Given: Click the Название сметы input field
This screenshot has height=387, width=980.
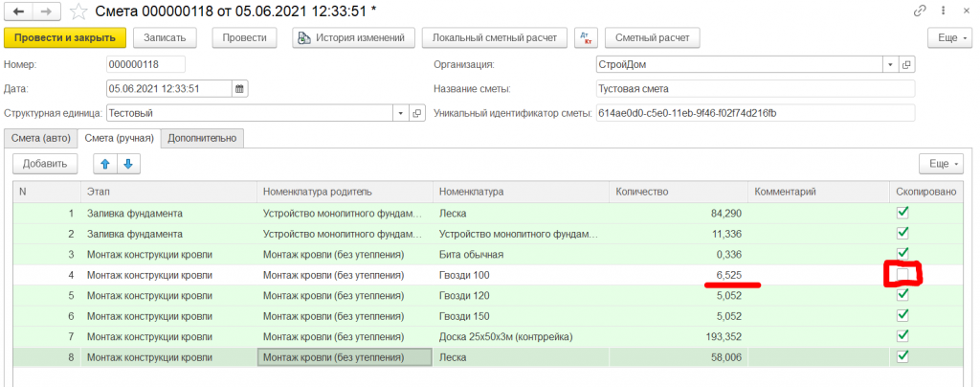Looking at the screenshot, I should pyautogui.click(x=754, y=88).
